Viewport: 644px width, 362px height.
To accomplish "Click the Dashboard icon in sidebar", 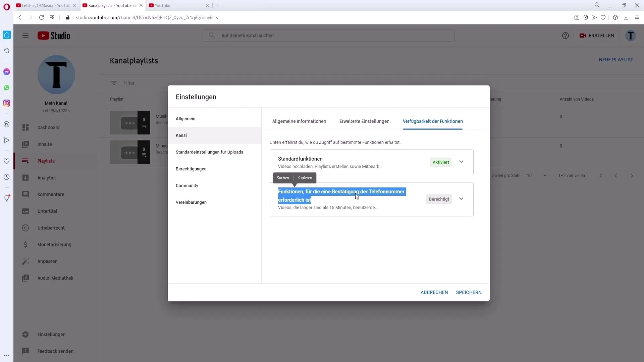I will 25,127.
